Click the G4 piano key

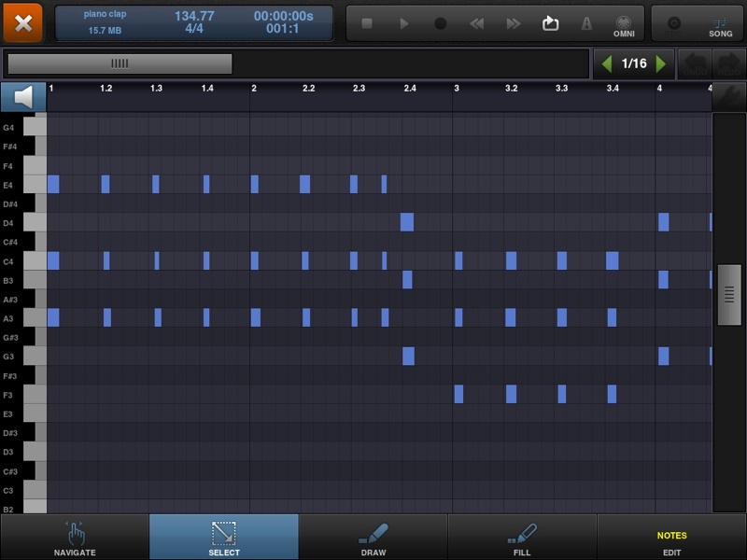(x=35, y=127)
